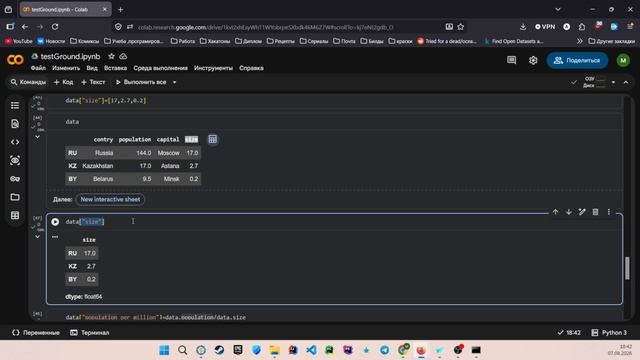Open the table of contents sidebar icon
This screenshot has width=640, height=360.
(15, 106)
